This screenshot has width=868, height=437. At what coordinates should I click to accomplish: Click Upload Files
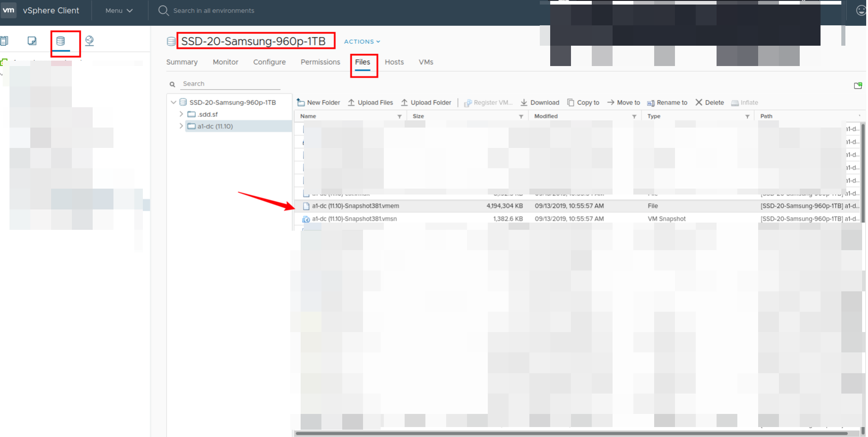click(x=371, y=103)
